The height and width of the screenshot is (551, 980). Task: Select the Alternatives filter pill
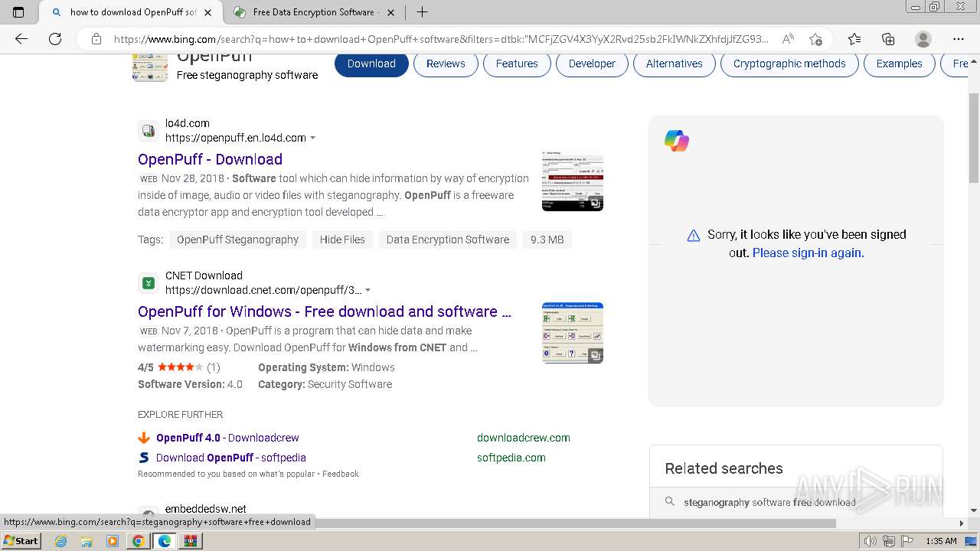[x=675, y=64]
